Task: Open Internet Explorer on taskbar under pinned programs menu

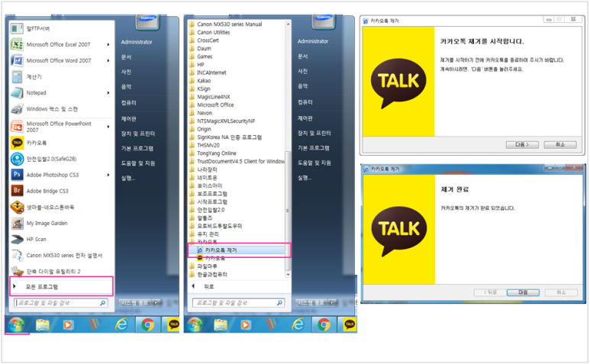Action: (121, 324)
